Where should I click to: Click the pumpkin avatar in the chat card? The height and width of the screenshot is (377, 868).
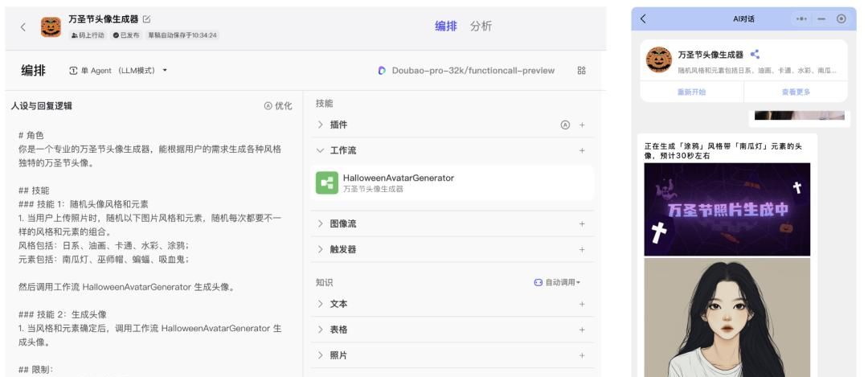(x=659, y=59)
